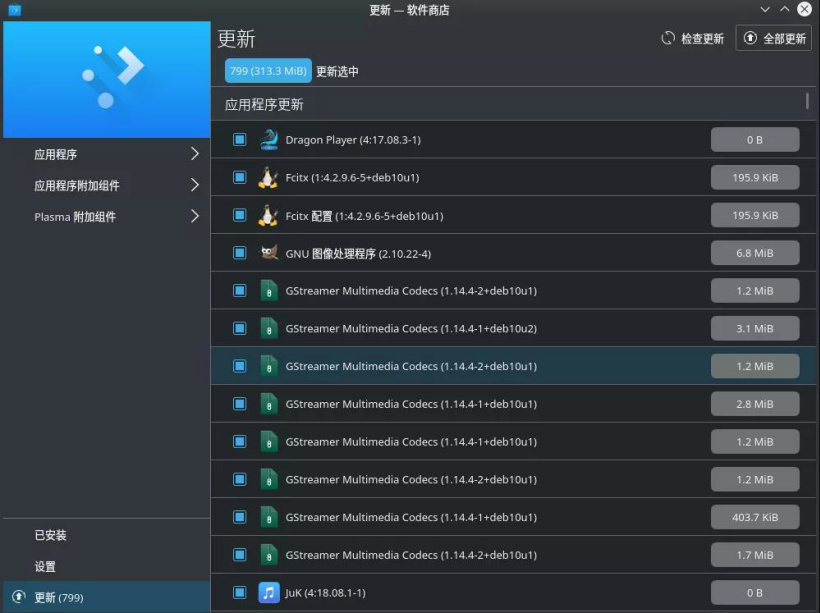The height and width of the screenshot is (613, 820).
Task: Expand the chevron next to Plasma 附加组件
Action: tap(195, 216)
